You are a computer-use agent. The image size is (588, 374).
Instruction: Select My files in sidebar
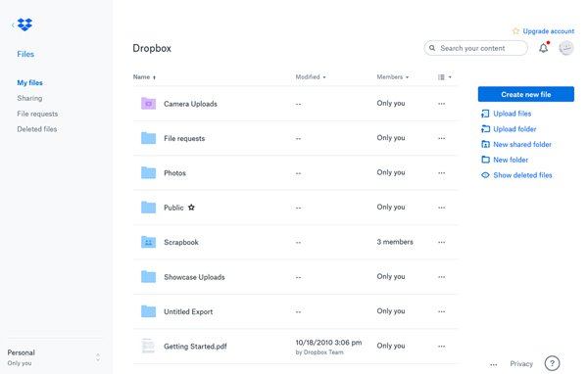[29, 82]
